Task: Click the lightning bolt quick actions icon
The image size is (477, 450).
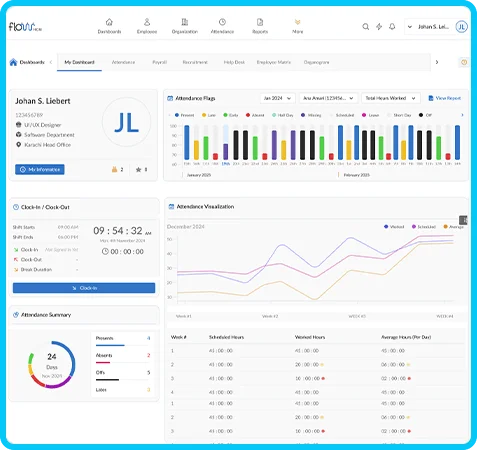Action: tap(379, 27)
